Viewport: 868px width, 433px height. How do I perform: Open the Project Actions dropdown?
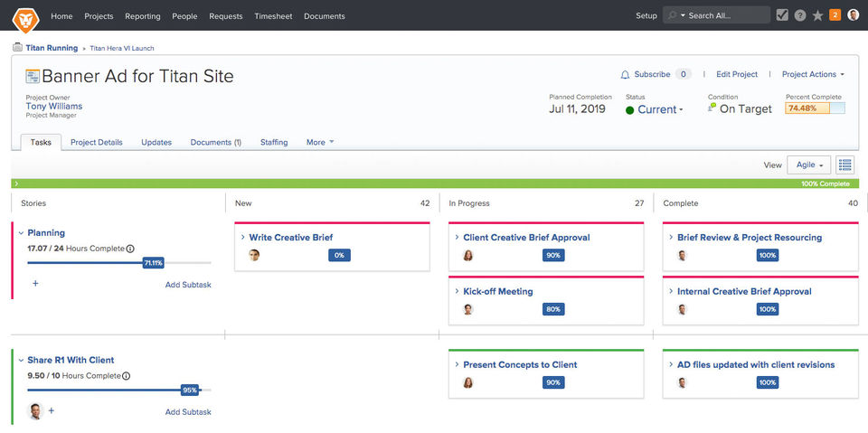pos(813,74)
